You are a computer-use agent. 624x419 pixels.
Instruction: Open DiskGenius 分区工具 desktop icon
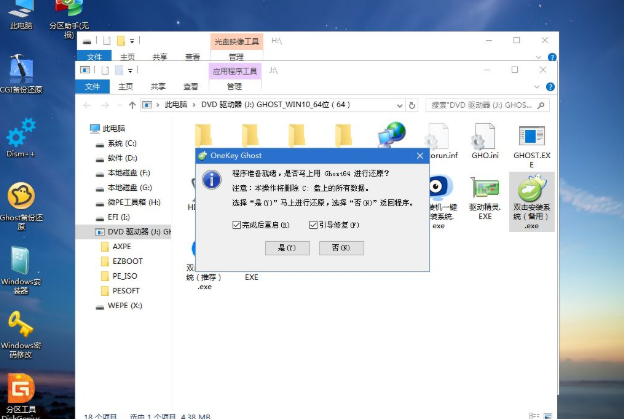click(x=21, y=396)
